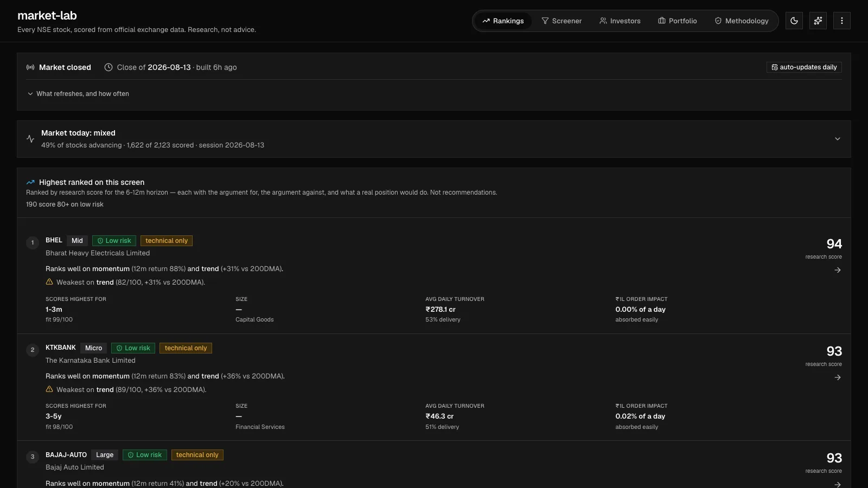This screenshot has height=488, width=868.
Task: Click the '53% delivery' text
Action: [x=443, y=320]
